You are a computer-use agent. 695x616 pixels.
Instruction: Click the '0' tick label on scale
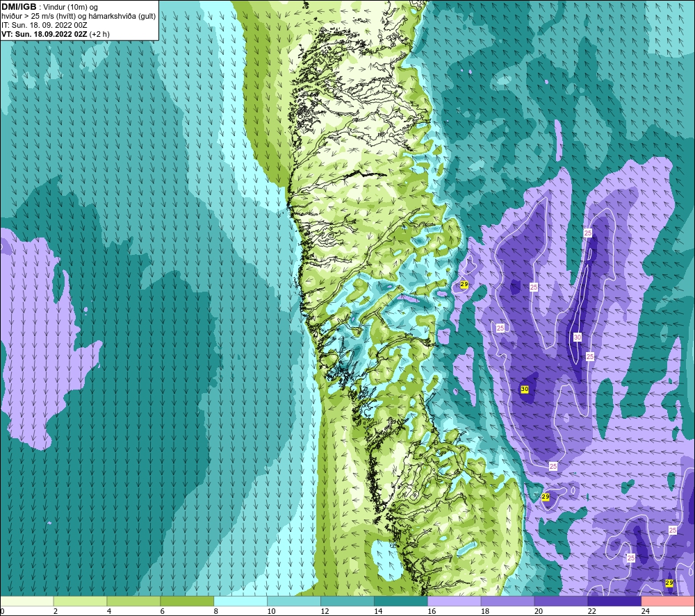(x=2, y=611)
